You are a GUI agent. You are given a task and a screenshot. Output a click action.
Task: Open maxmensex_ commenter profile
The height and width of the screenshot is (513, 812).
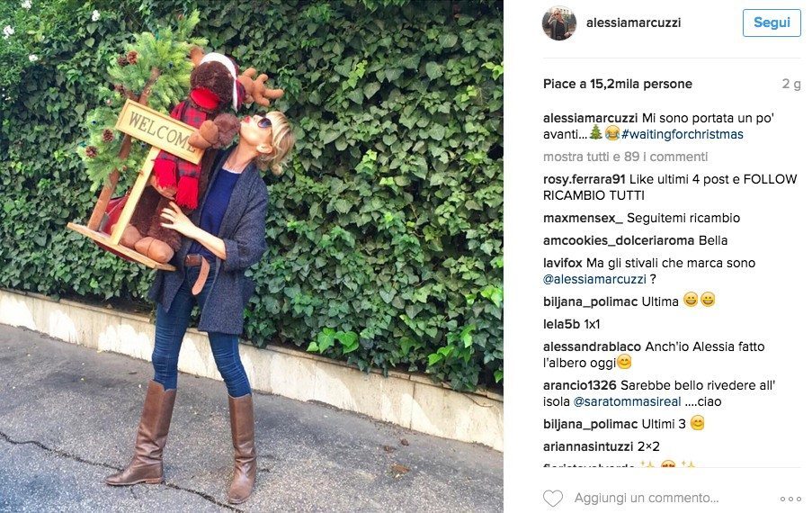[583, 218]
